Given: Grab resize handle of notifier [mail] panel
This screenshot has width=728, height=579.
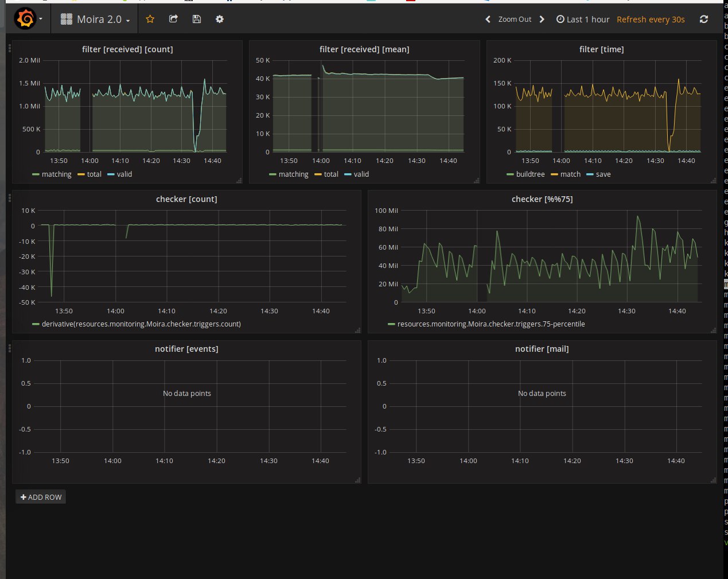Looking at the screenshot, I should [x=713, y=480].
